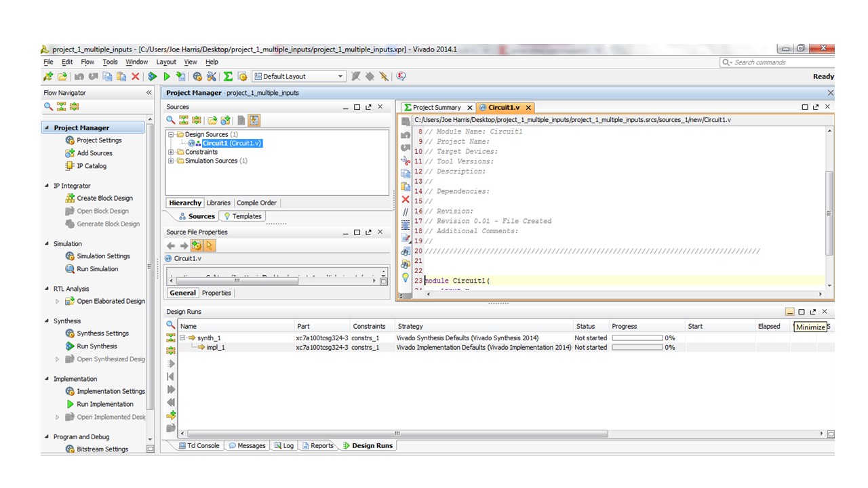
Task: Expand Open Elaborated Design arrow
Action: (57, 301)
